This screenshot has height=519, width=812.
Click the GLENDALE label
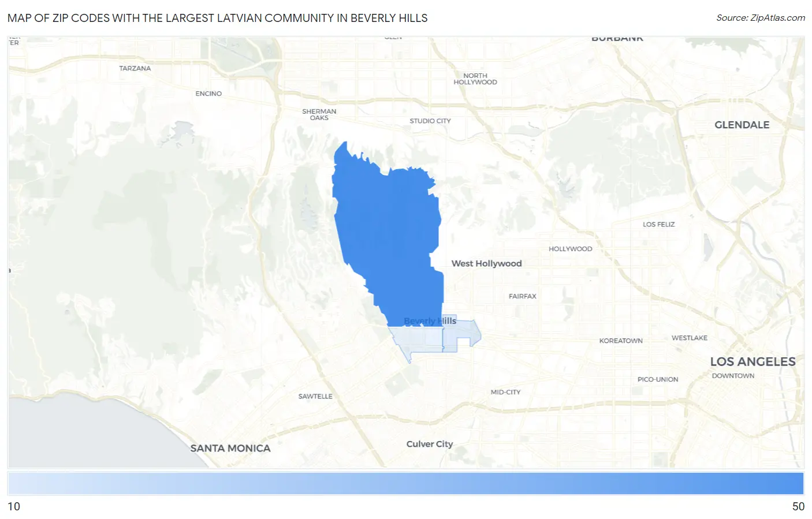point(742,125)
